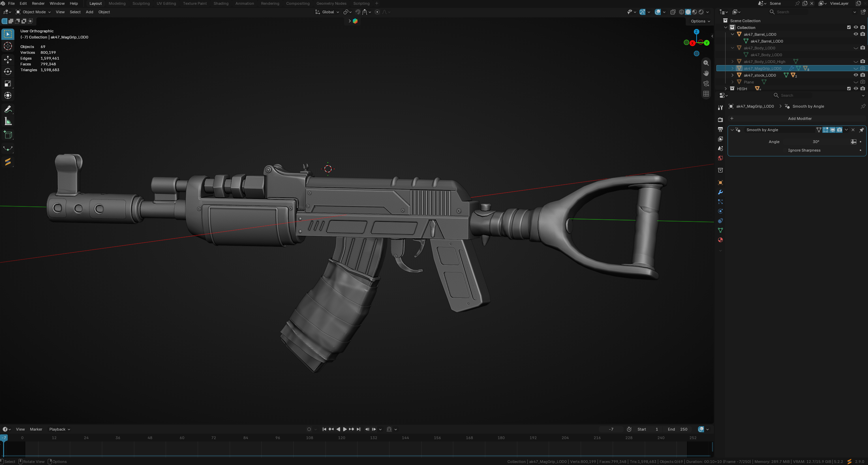Select the Add Cube tool
The height and width of the screenshot is (465, 868).
8,135
